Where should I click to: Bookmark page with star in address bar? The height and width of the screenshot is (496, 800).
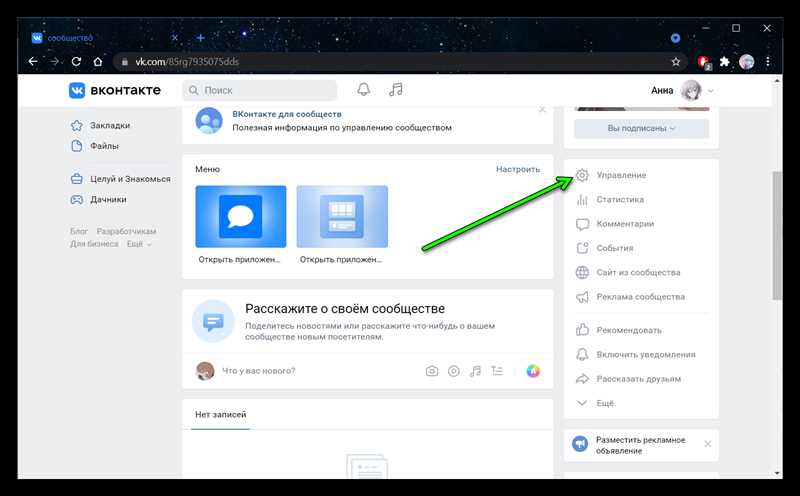[676, 62]
